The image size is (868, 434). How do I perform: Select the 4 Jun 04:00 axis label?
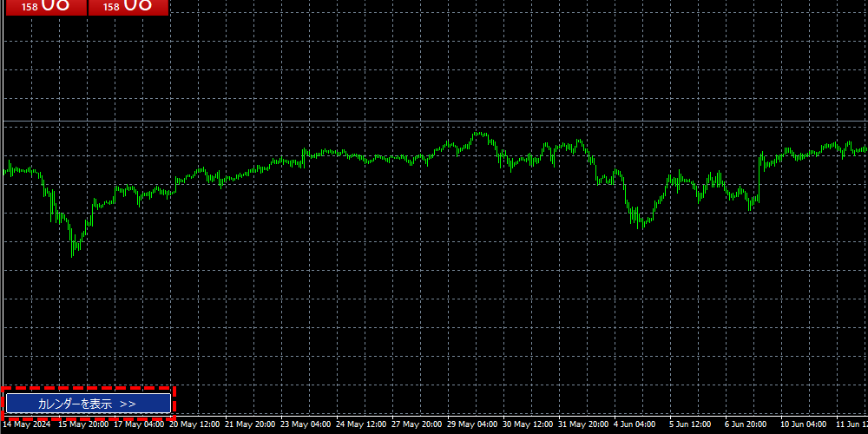(x=635, y=425)
